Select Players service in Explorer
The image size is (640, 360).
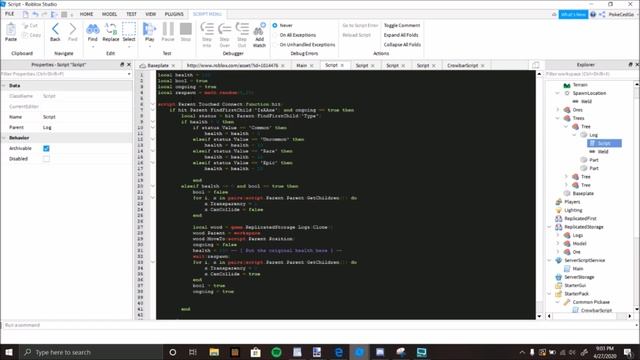572,202
